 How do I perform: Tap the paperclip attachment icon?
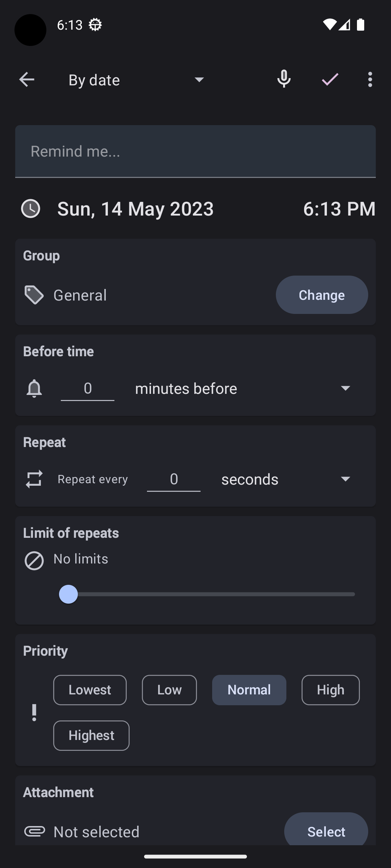pos(34,831)
